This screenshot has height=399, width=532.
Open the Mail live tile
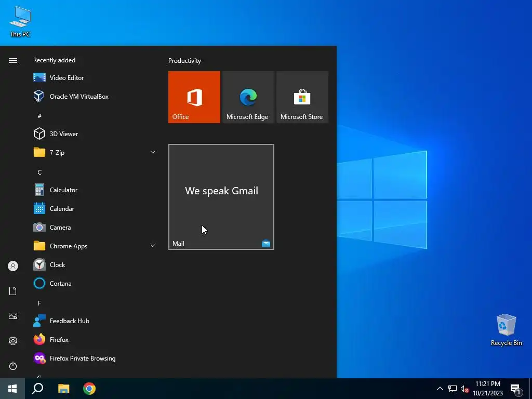(x=221, y=197)
